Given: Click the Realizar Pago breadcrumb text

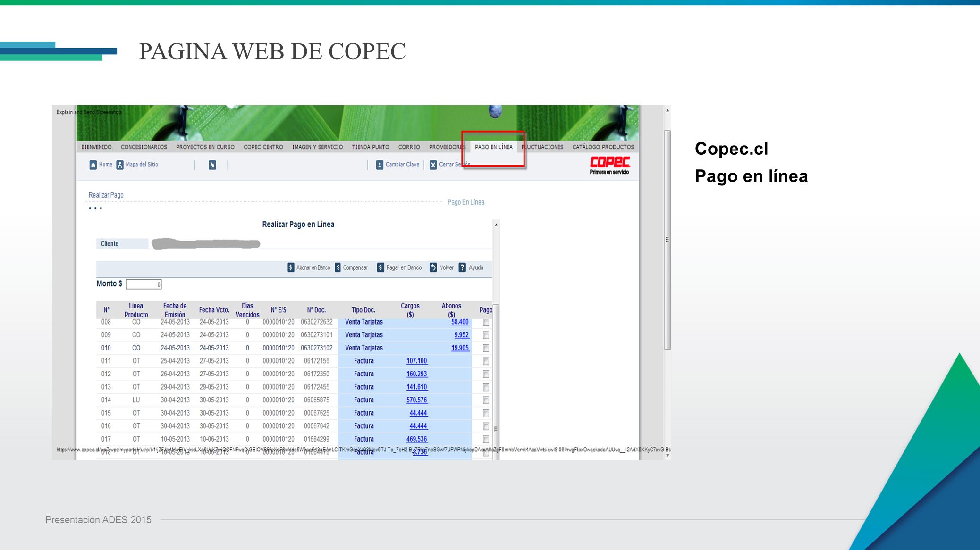Looking at the screenshot, I should [x=106, y=195].
